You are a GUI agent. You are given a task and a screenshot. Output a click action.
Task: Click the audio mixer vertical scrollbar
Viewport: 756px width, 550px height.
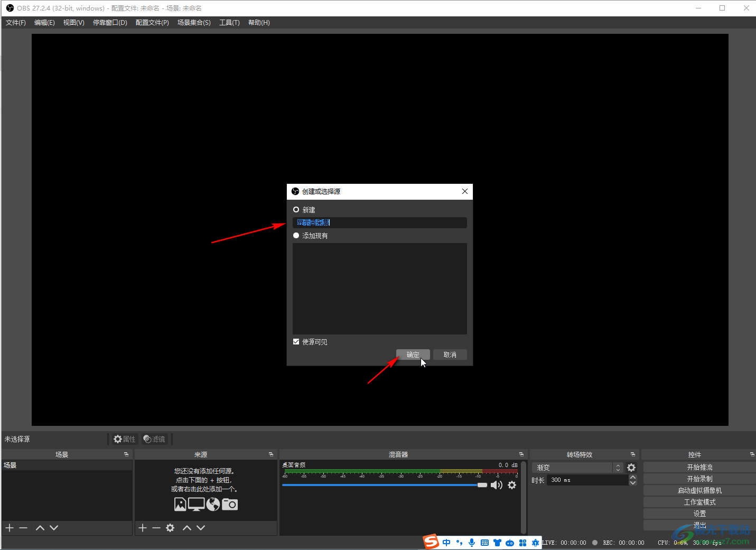[524, 497]
